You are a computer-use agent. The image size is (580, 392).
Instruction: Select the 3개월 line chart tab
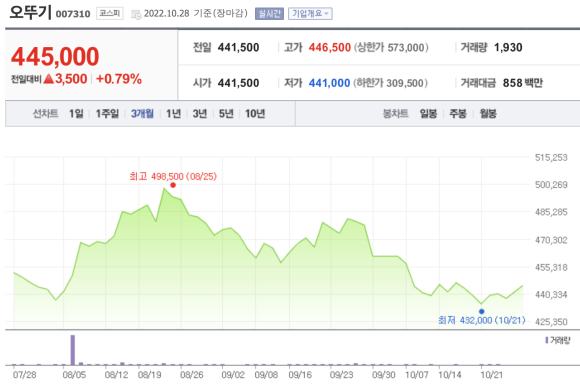click(x=142, y=114)
